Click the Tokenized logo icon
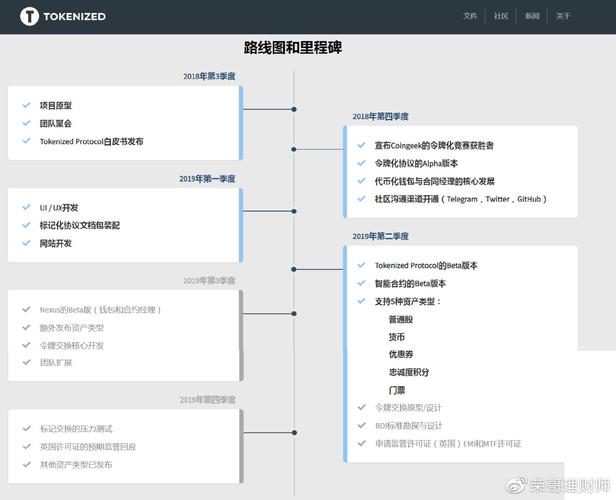 (30, 16)
